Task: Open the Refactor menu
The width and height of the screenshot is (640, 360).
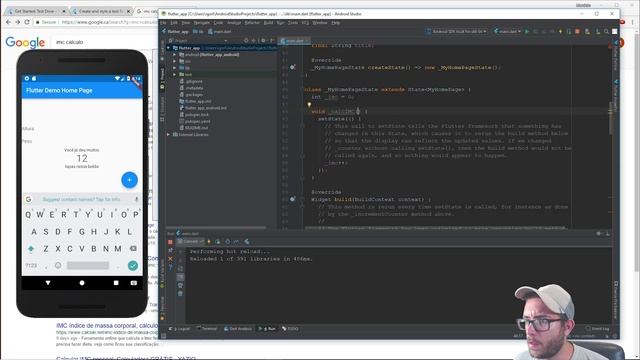Action: pyautogui.click(x=252, y=23)
